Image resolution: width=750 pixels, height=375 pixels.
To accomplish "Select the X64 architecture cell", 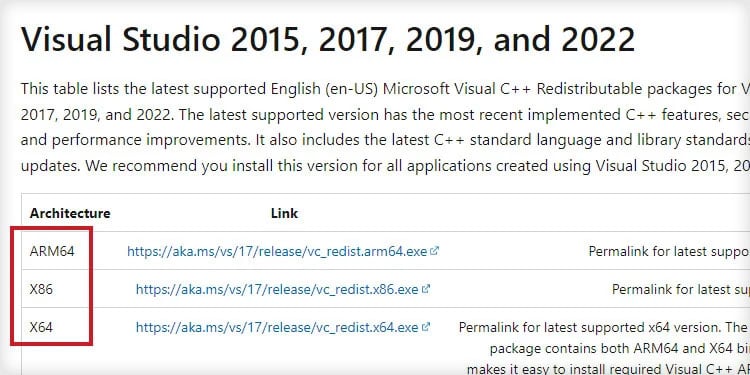I will click(x=41, y=328).
